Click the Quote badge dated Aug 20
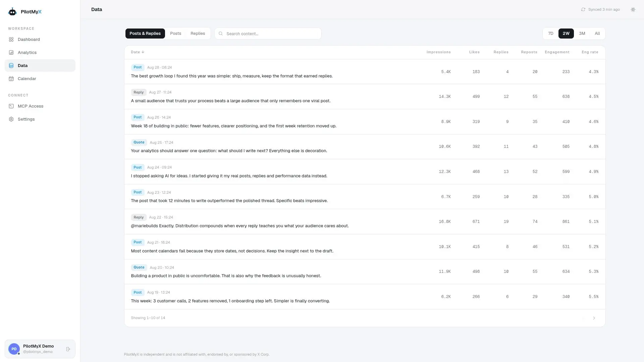644x362 pixels. point(139,267)
